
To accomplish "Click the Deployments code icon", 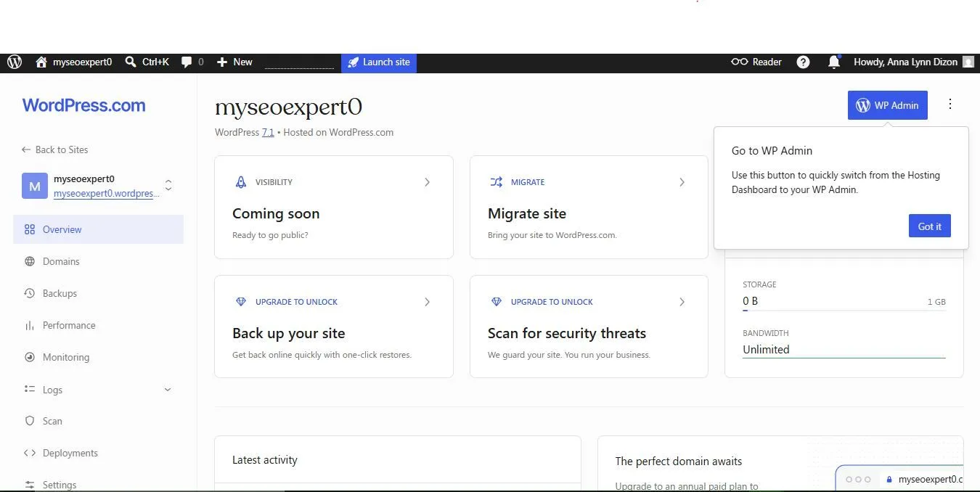I will point(30,453).
